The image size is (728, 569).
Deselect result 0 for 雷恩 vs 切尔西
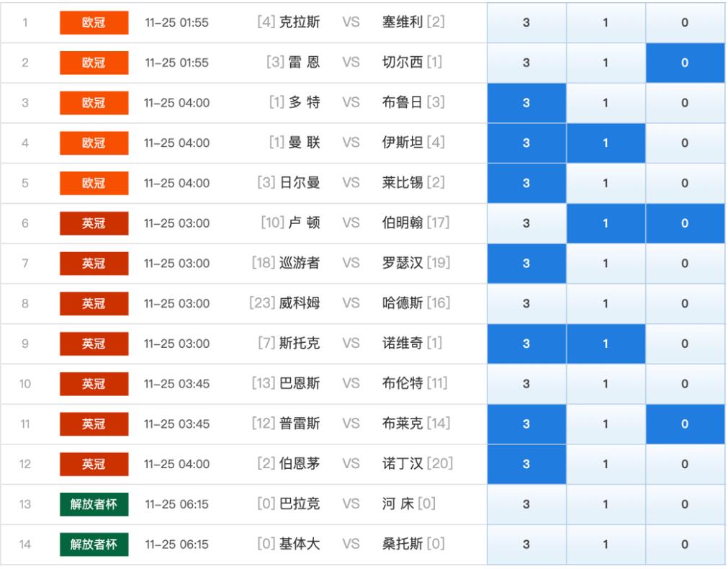coord(686,63)
